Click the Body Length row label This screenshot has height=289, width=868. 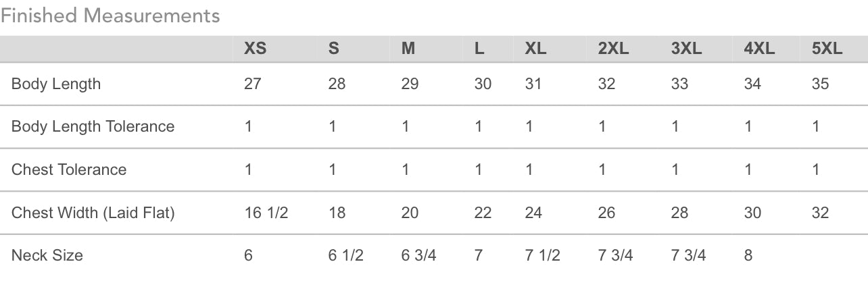(x=56, y=84)
